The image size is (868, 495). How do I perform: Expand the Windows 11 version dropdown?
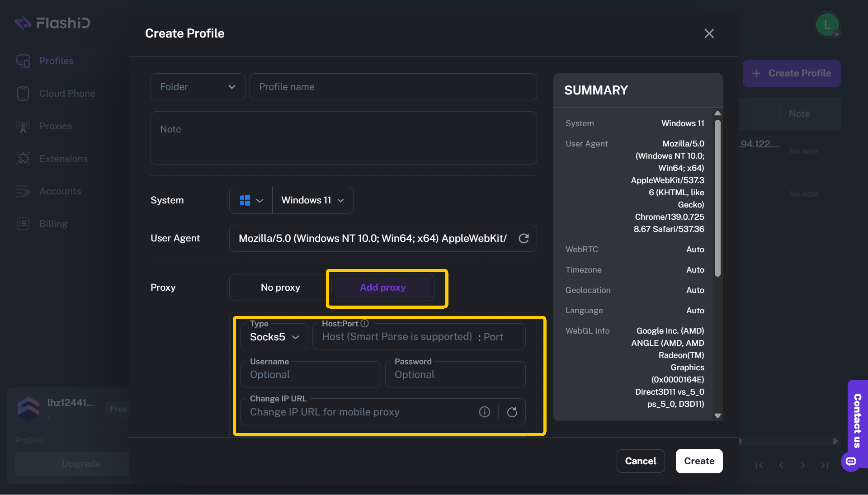[x=312, y=200]
